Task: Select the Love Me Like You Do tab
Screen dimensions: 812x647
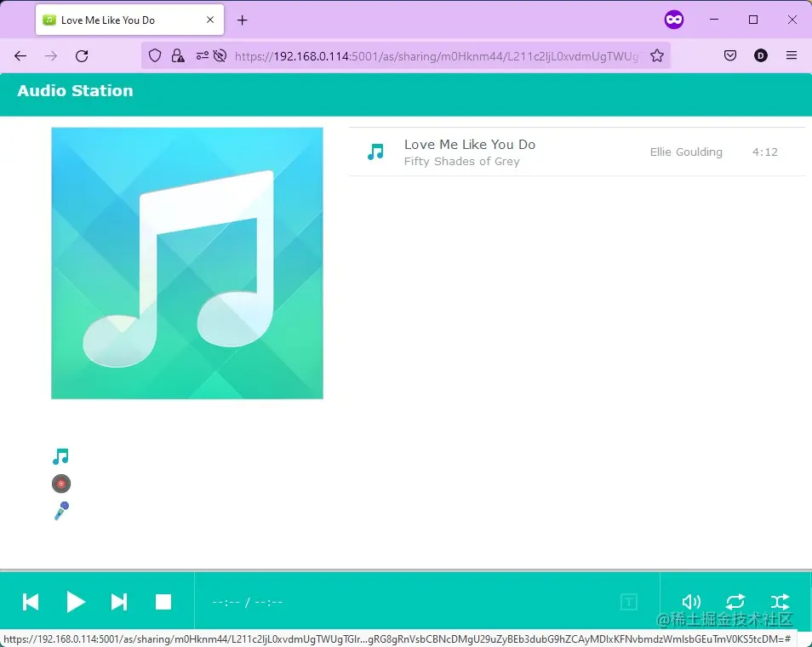Action: point(129,20)
